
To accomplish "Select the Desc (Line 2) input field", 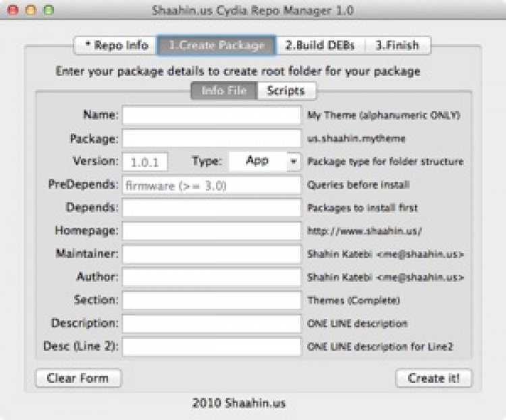I will pyautogui.click(x=211, y=347).
